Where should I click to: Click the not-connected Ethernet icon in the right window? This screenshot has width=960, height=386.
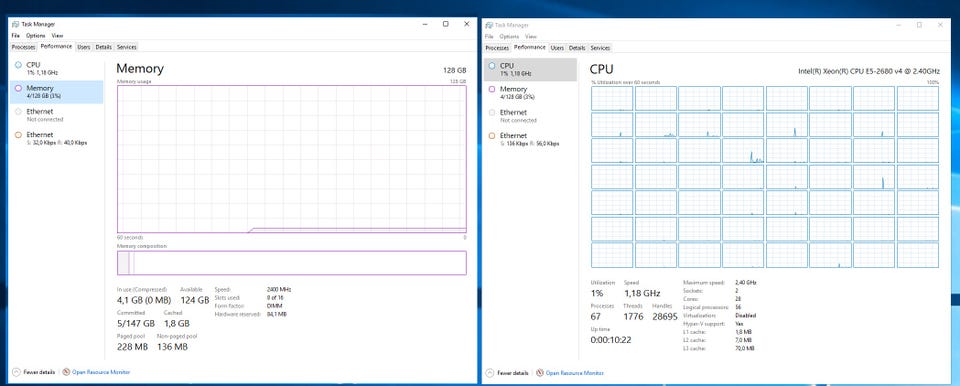click(492, 112)
